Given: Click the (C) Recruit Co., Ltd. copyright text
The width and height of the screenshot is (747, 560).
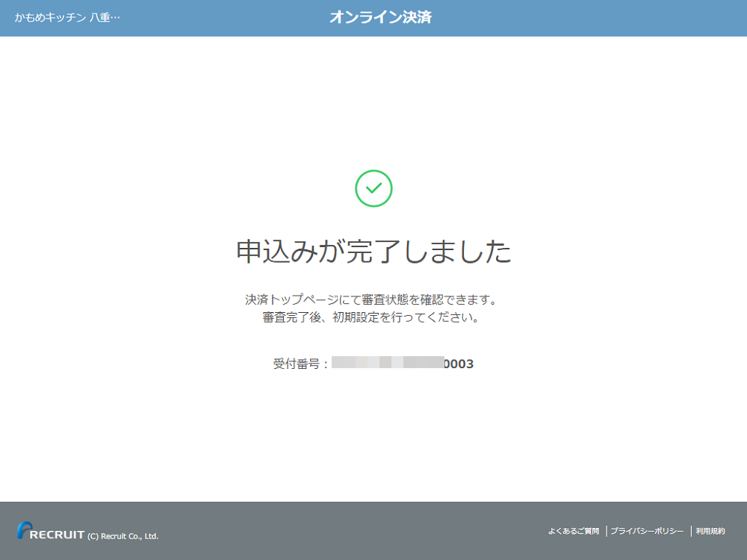Looking at the screenshot, I should [x=123, y=536].
